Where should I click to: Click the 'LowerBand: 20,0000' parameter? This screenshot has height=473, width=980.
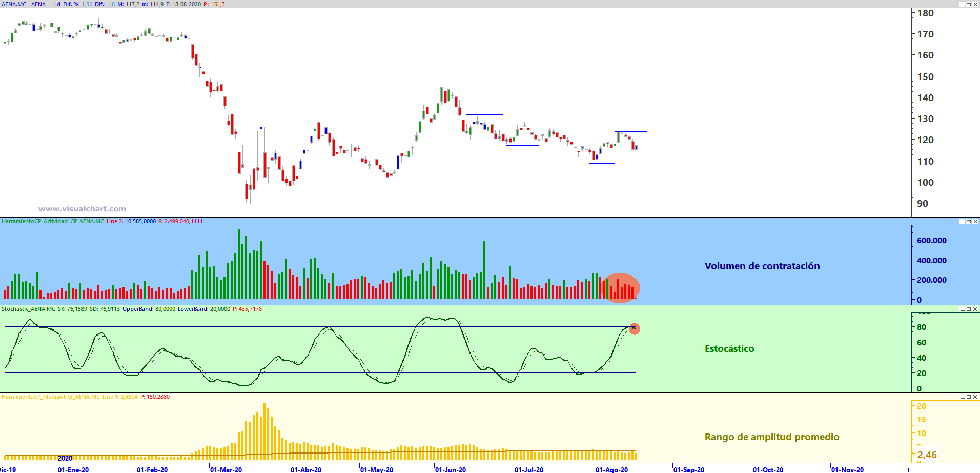204,309
